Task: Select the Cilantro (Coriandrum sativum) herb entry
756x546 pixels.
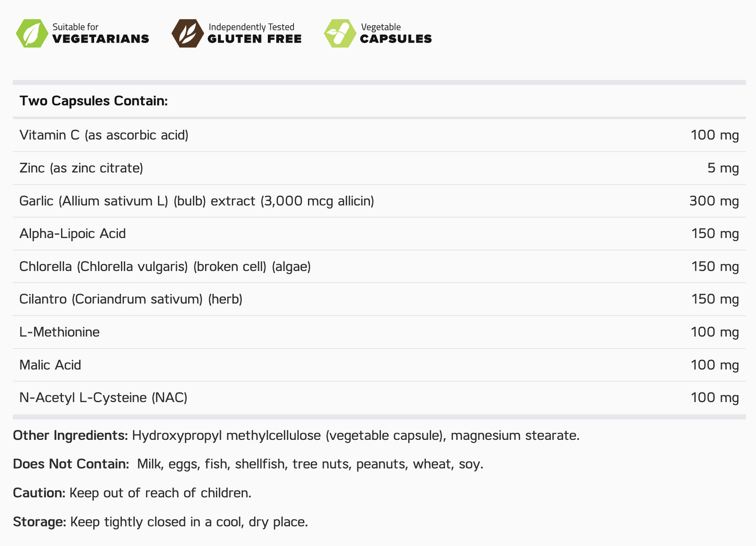Action: pyautogui.click(x=131, y=299)
